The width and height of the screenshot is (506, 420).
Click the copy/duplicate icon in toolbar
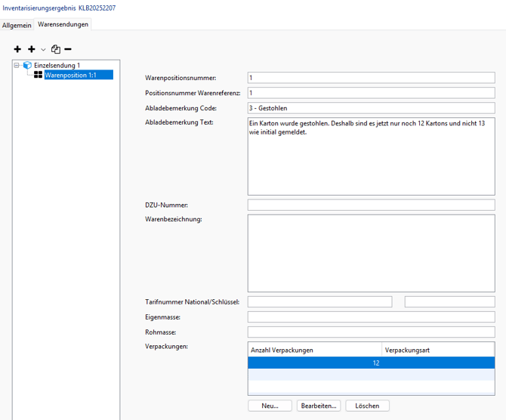pos(56,49)
